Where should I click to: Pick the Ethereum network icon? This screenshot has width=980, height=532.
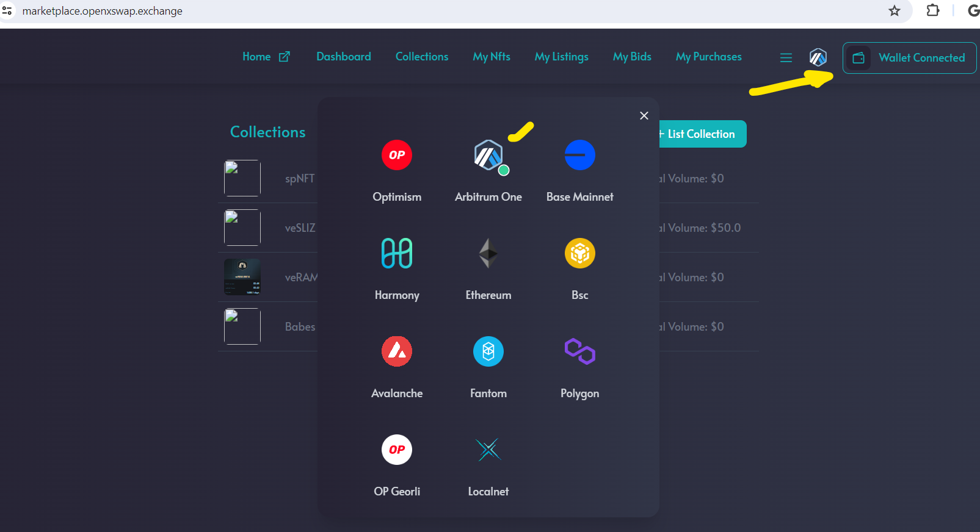point(488,253)
